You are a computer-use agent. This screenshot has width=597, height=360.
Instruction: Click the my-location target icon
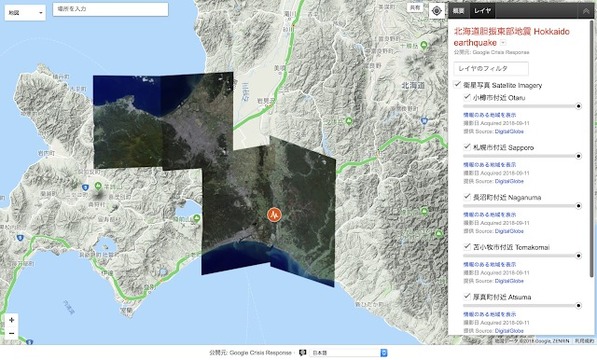pos(437,11)
